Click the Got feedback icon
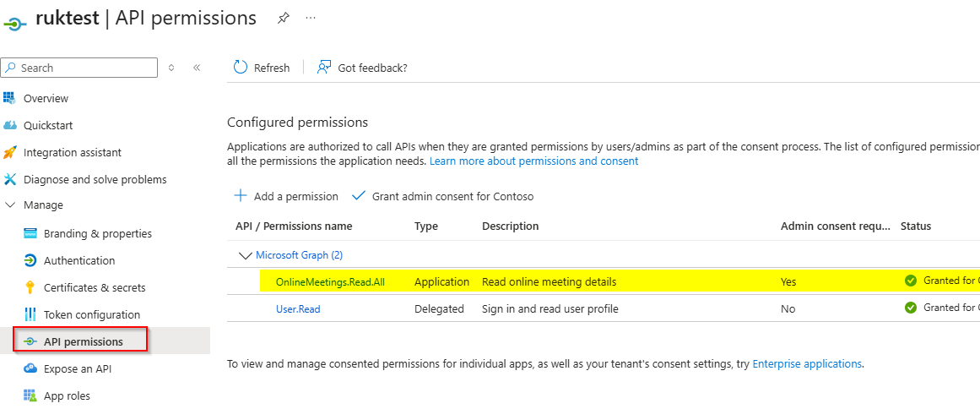980x409 pixels. 324,68
